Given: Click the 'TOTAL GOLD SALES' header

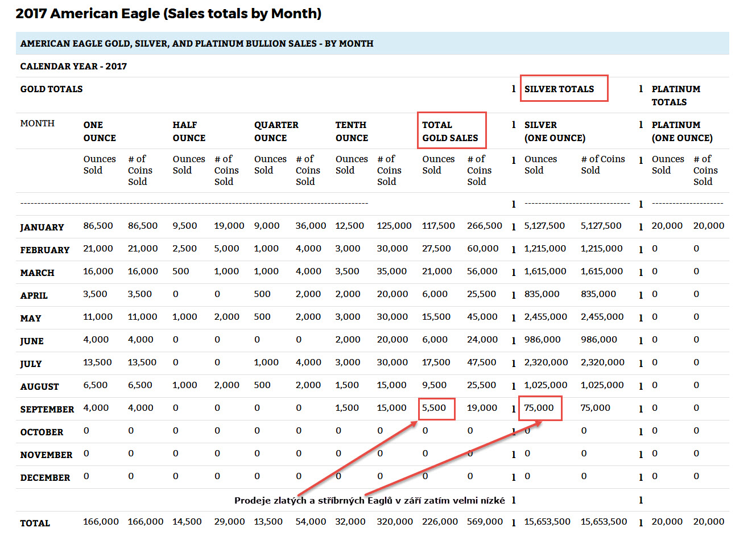Looking at the screenshot, I should pos(450,131).
